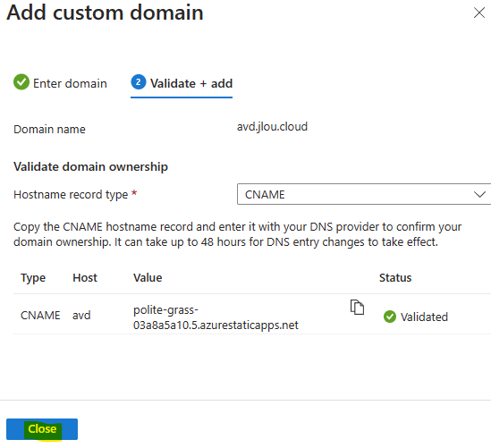
Task: Click the azurestaticapps.net value text
Action: 216,317
